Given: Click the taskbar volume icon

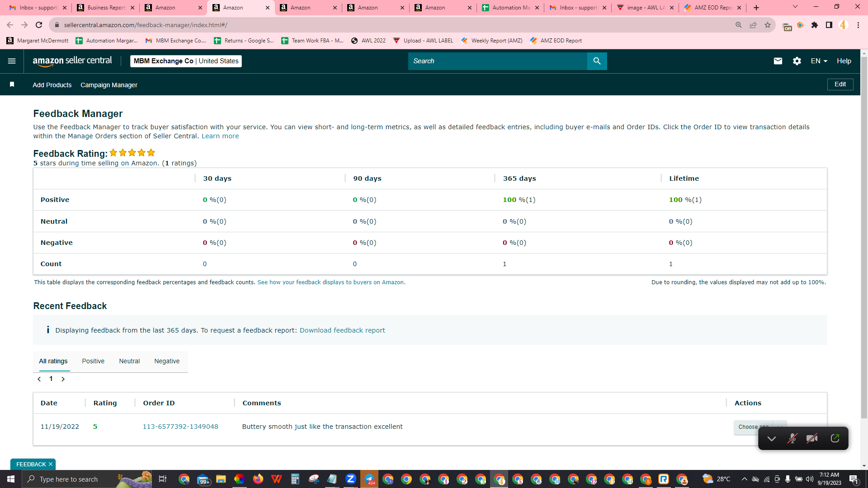Looking at the screenshot, I should tap(810, 479).
